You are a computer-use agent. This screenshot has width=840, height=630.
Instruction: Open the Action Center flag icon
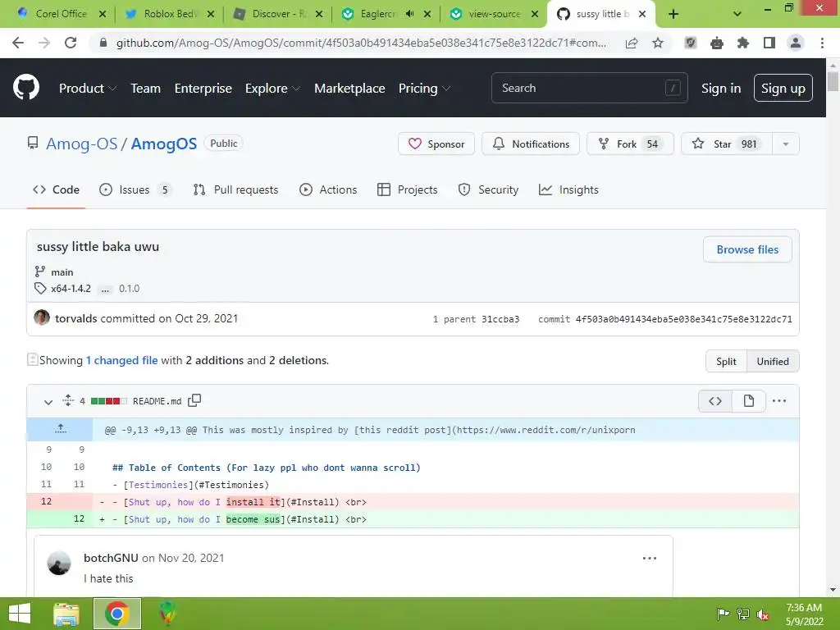723,614
